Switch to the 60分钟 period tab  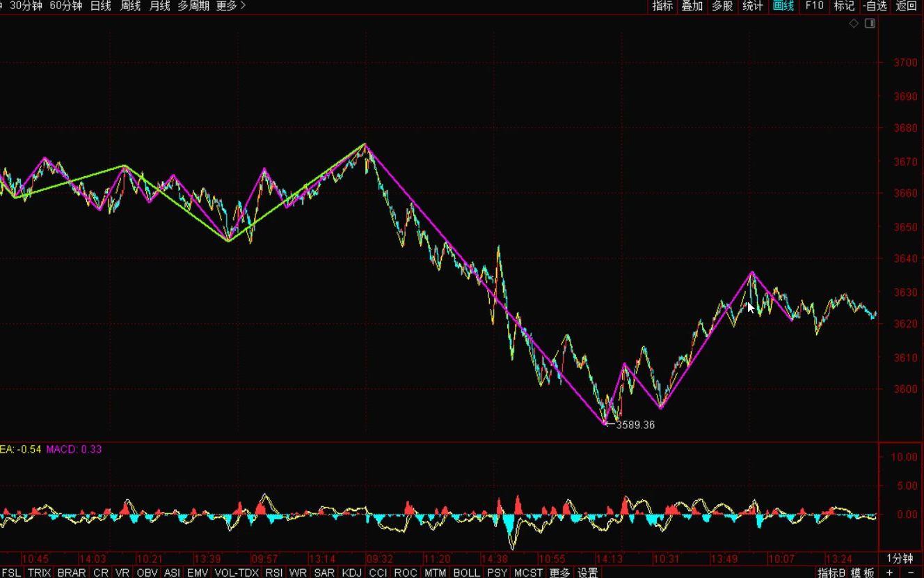(x=65, y=6)
